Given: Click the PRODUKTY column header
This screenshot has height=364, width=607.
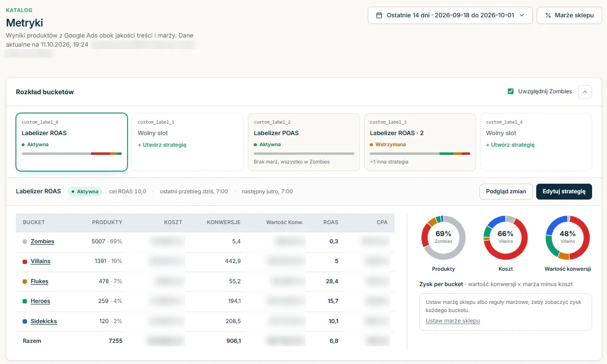Looking at the screenshot, I should point(107,222).
